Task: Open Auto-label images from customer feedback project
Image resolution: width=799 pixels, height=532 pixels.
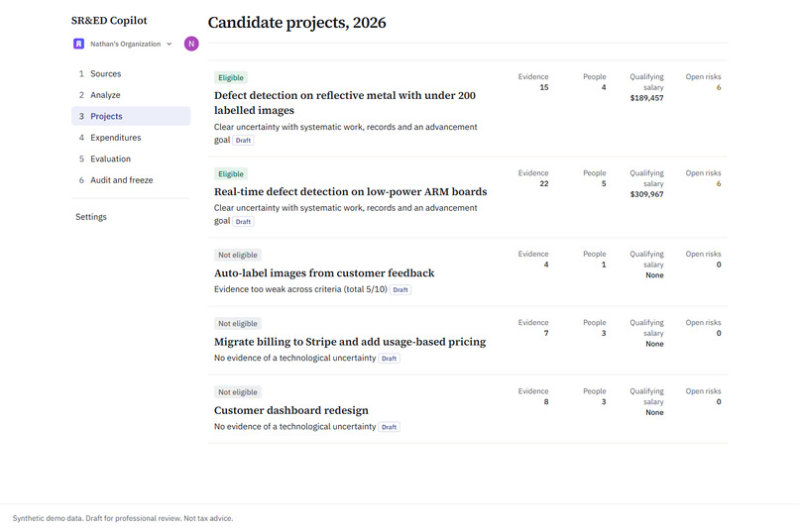Action: pyautogui.click(x=324, y=272)
